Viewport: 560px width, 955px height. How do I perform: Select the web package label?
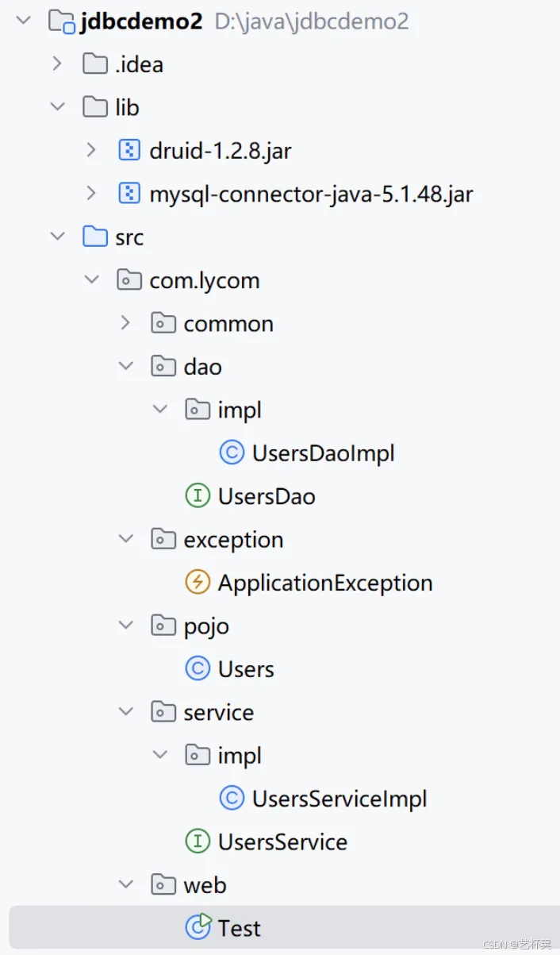tap(205, 885)
